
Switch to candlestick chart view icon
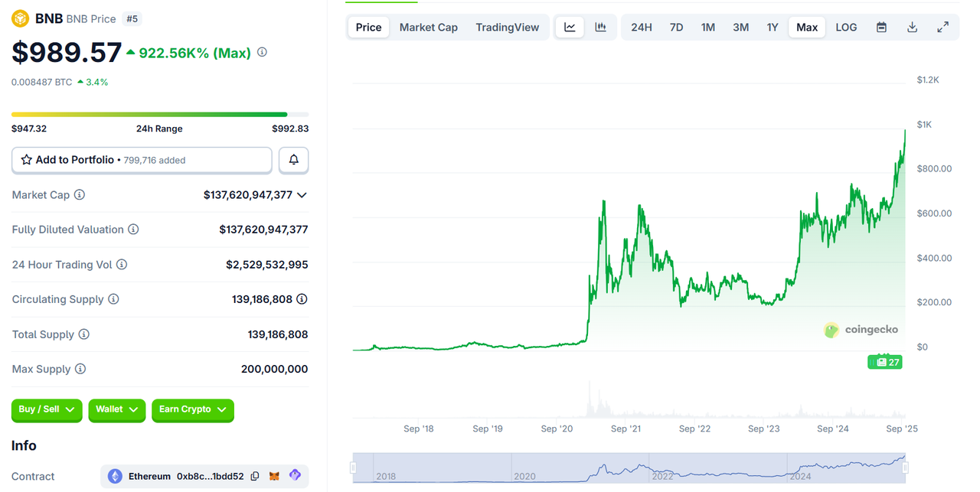[601, 27]
